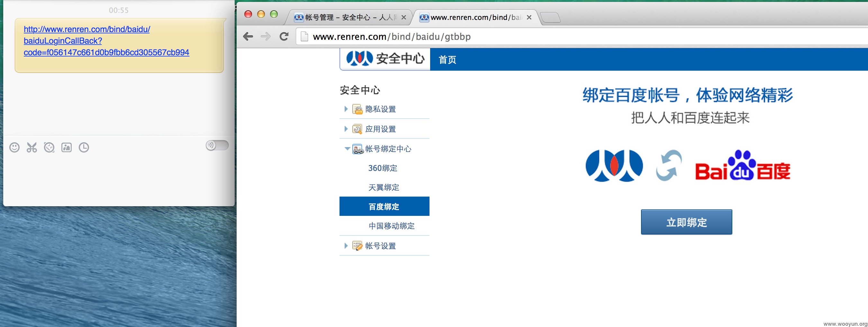Go back with the browser back arrow
Viewport: 868px width, 327px height.
click(248, 36)
